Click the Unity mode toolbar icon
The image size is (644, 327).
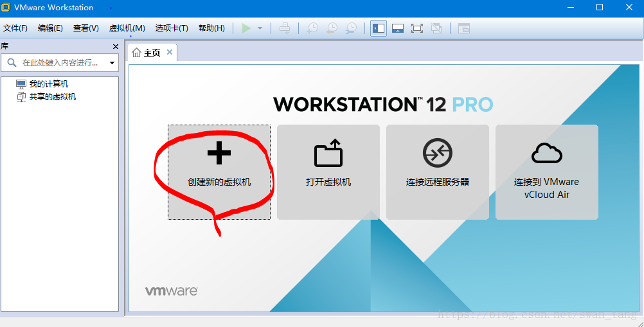point(436,28)
